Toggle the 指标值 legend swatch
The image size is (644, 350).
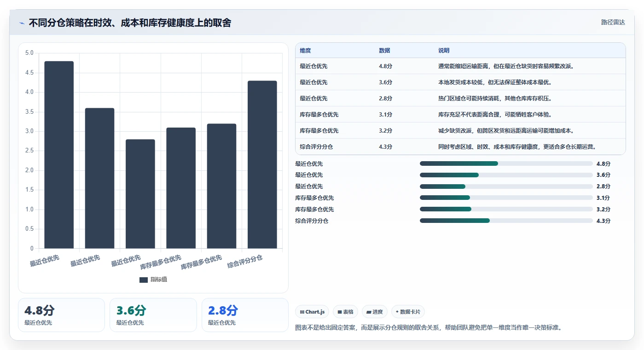coord(144,280)
